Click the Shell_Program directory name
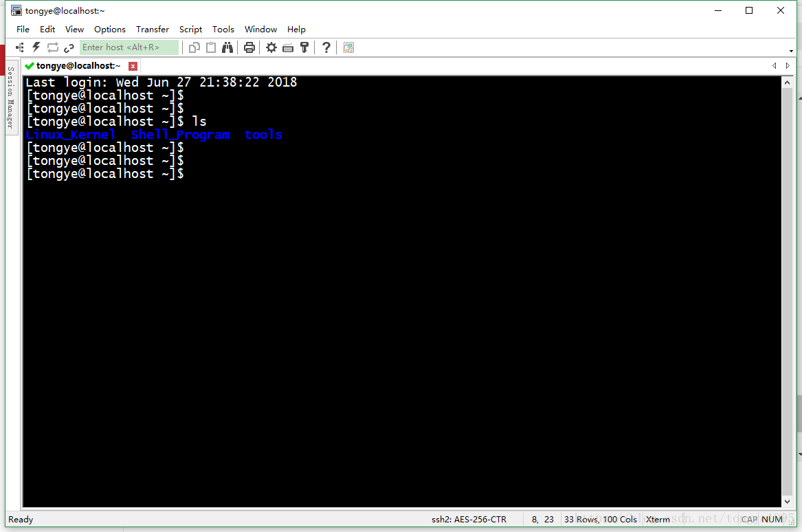The height and width of the screenshot is (532, 802). coord(181,135)
